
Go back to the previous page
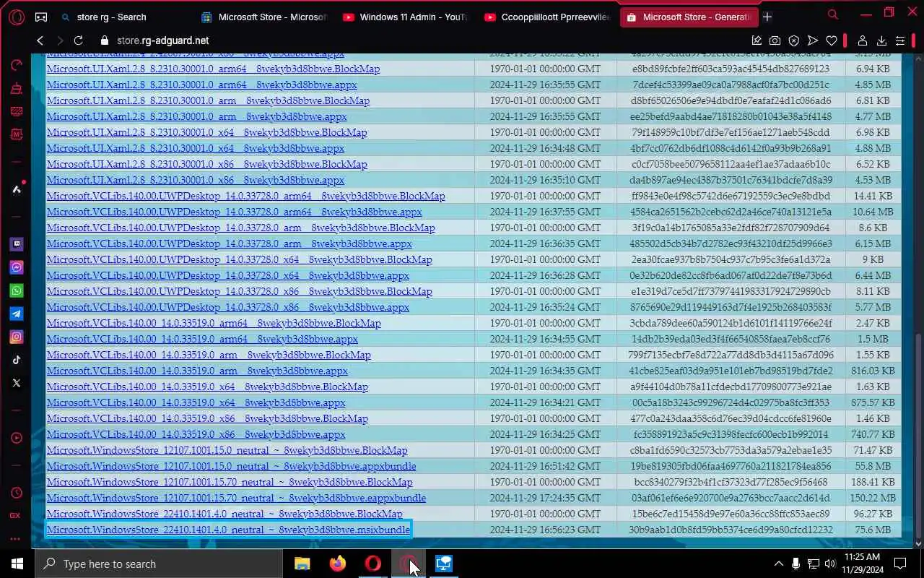(x=40, y=41)
